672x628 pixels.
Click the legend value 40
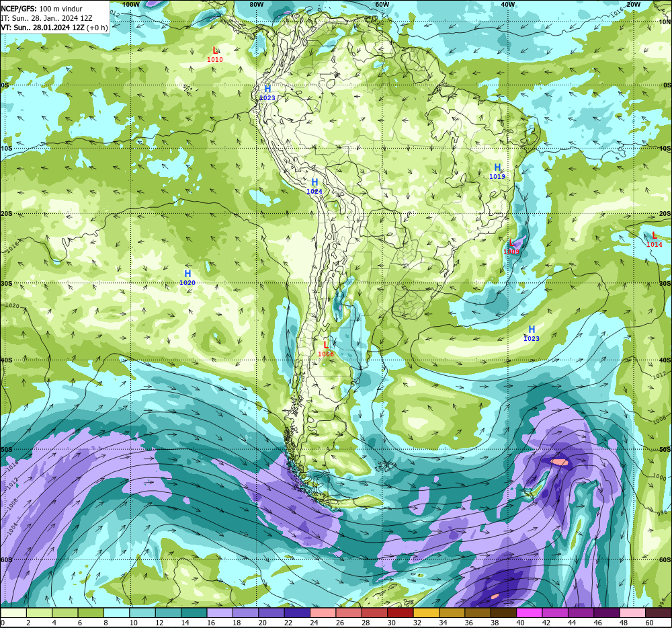[521, 623]
